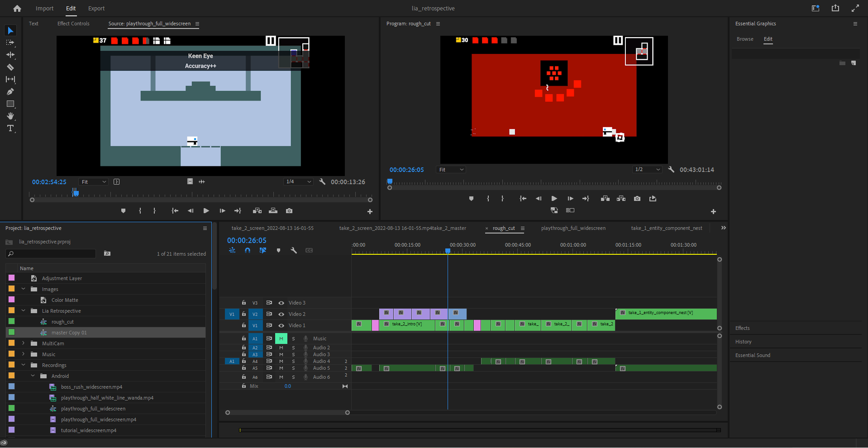Export frame from Source monitor camera icon
Viewport: 868px width, 448px height.
coord(289,210)
